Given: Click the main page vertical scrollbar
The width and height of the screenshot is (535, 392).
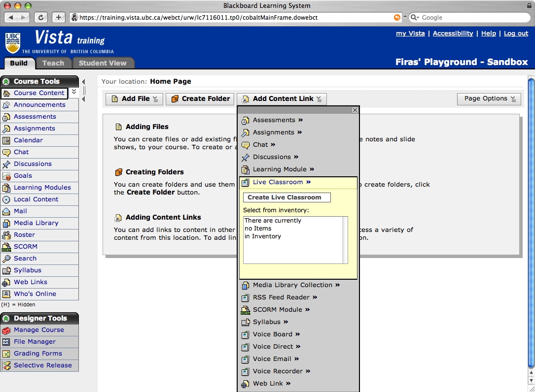Looking at the screenshot, I should [531, 222].
